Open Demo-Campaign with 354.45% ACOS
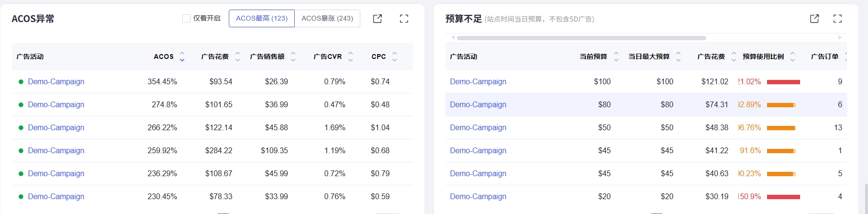Viewport: 868px width, 214px height. pyautogui.click(x=56, y=81)
